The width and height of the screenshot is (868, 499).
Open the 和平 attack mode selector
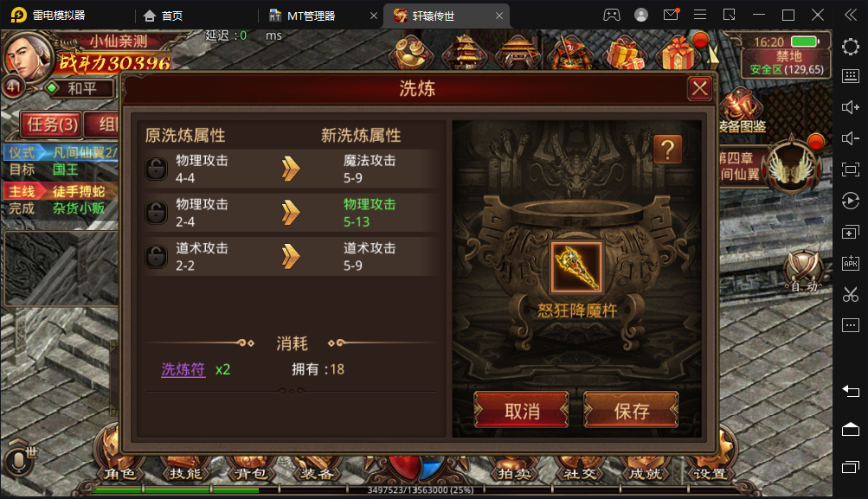click(81, 88)
